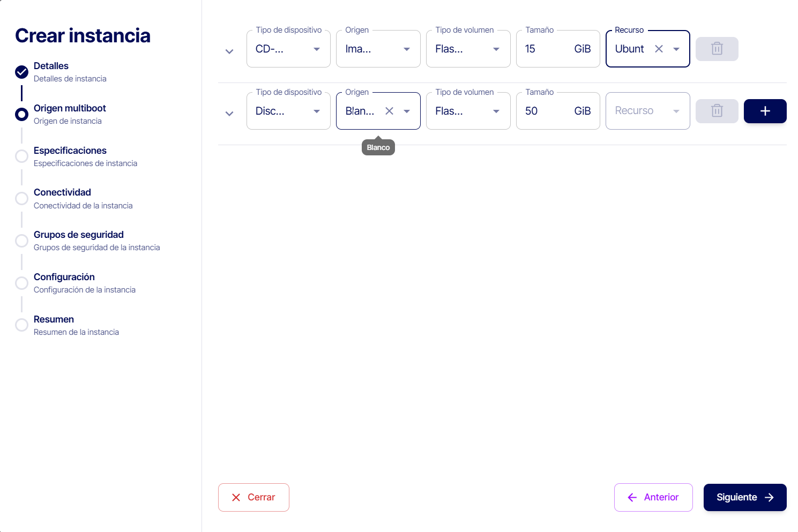This screenshot has width=798, height=532.
Task: Open second row Tipo de volumen dropdown
Action: (x=496, y=111)
